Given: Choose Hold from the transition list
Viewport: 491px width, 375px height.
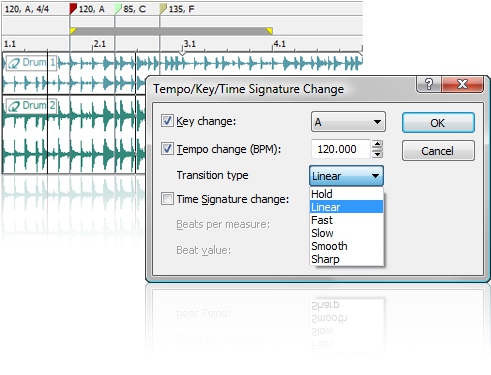Looking at the screenshot, I should tap(347, 194).
